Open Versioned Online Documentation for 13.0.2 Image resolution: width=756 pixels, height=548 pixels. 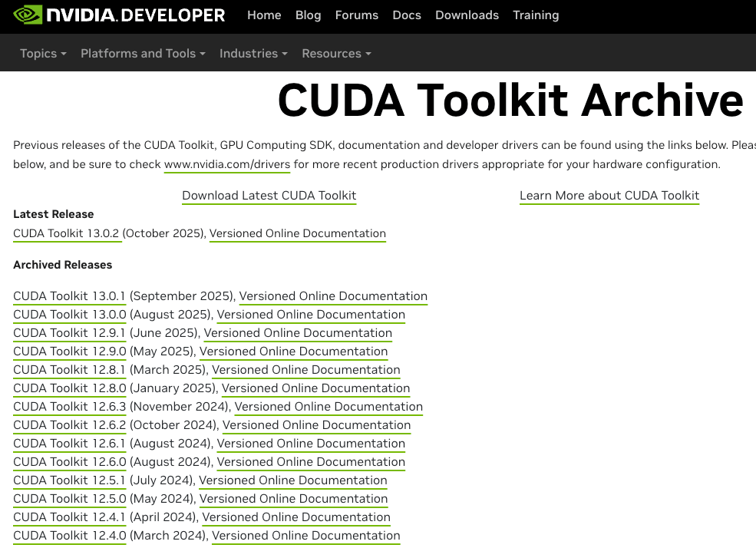(297, 233)
